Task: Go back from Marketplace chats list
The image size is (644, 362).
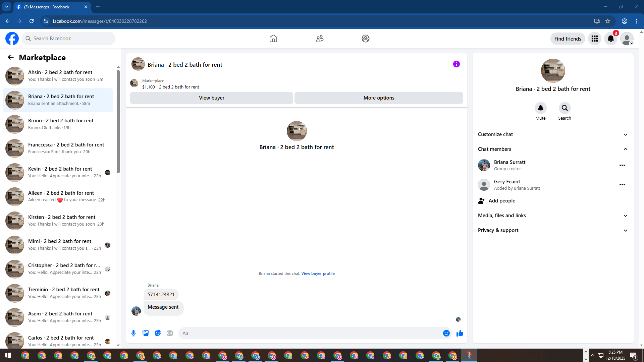Action: pos(11,58)
